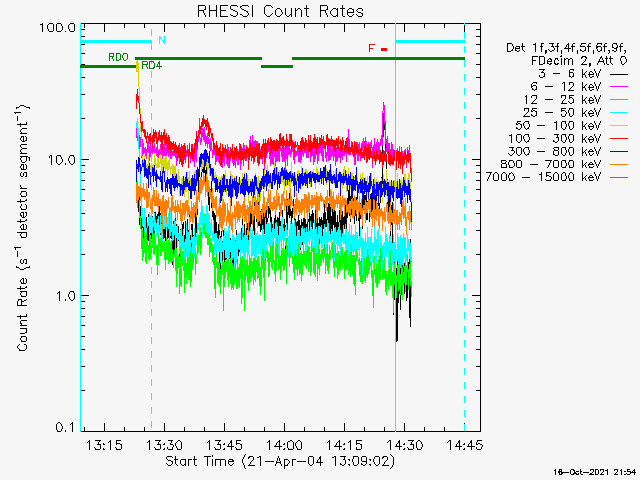The width and height of the screenshot is (640, 480).
Task: Click the Count Rate y-axis title
Action: pos(23,227)
